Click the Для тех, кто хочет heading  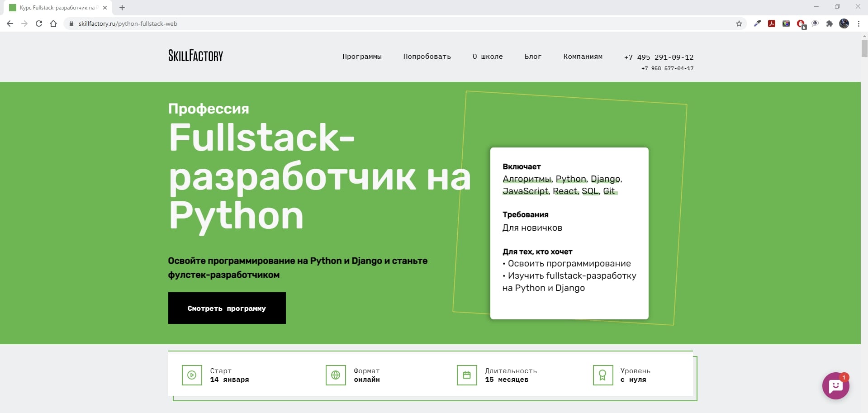coord(537,252)
